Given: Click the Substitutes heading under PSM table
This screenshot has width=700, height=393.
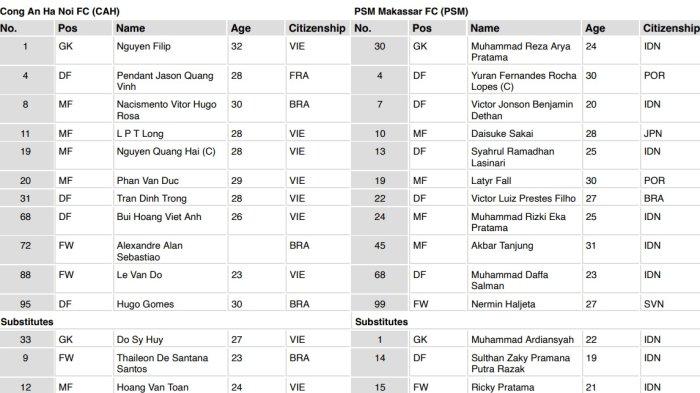Looking at the screenshot, I should 381,322.
